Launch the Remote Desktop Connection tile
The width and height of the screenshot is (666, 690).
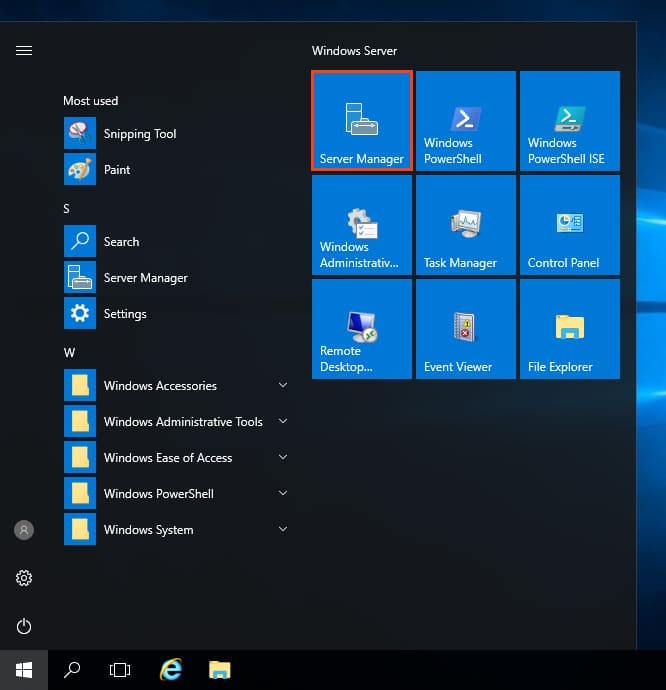(x=362, y=329)
